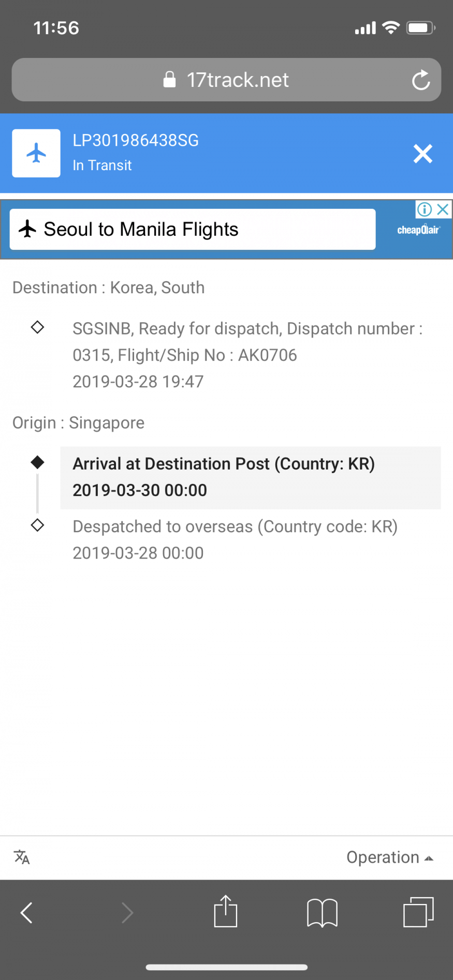Dismiss the cheapOair ad banner
Image resolution: width=453 pixels, height=980 pixels.
[443, 209]
